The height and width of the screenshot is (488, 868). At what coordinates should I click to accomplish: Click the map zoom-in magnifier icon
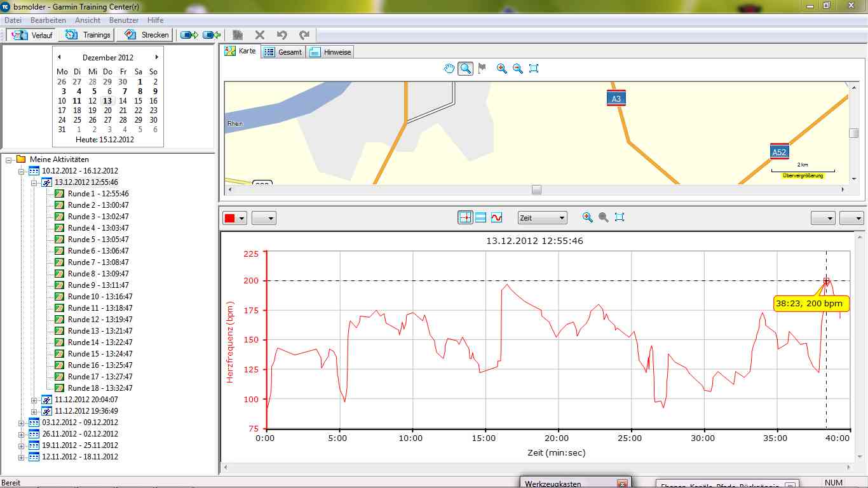(501, 69)
